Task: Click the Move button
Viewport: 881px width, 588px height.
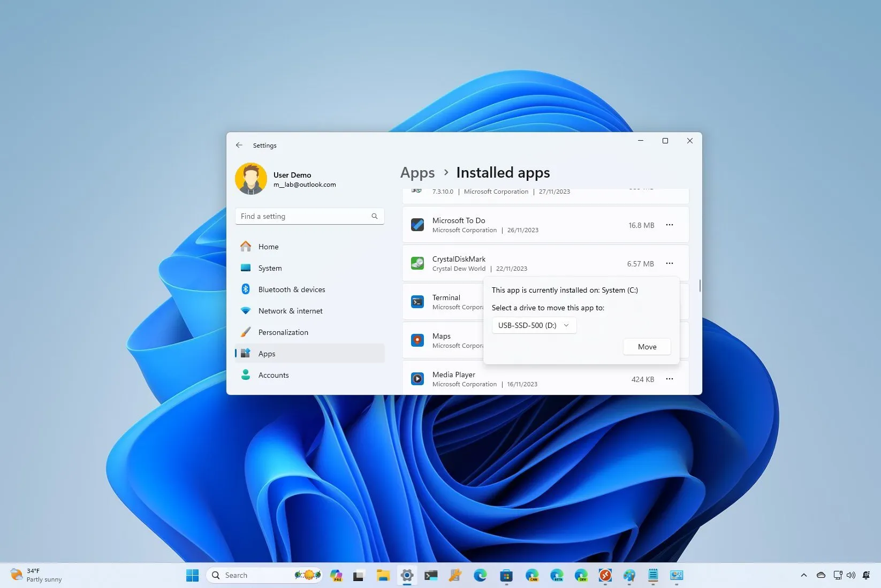Action: pos(647,347)
